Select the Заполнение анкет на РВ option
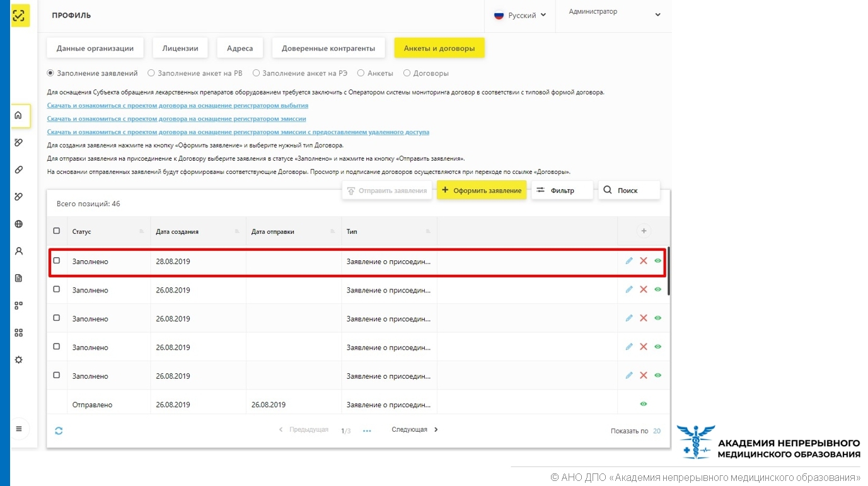 pyautogui.click(x=151, y=73)
